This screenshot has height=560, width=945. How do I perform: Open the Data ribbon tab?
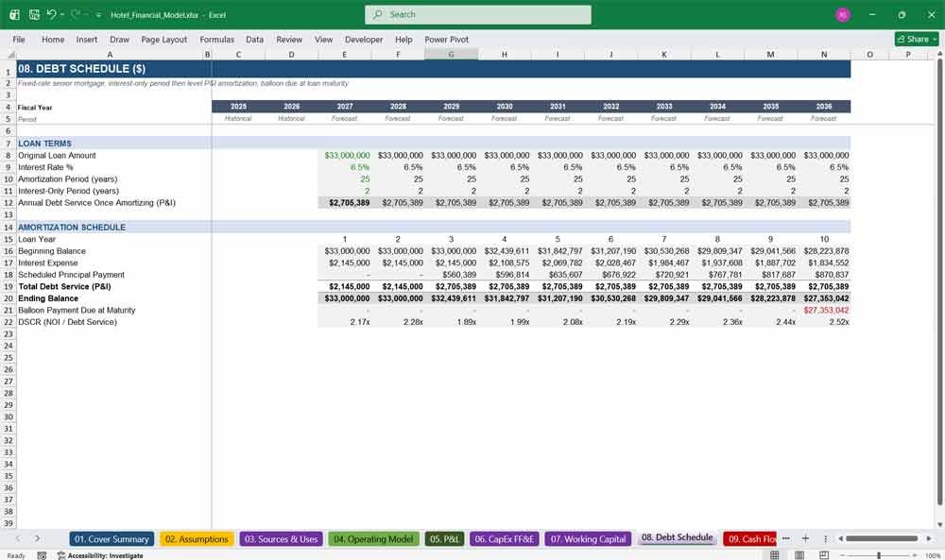(x=254, y=39)
